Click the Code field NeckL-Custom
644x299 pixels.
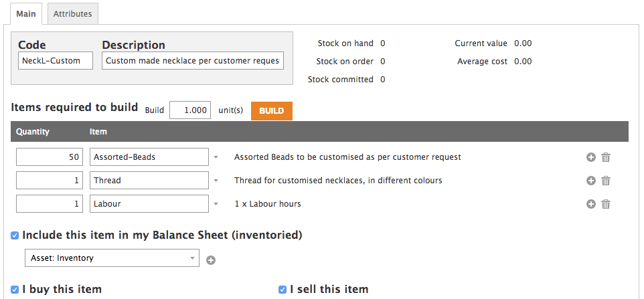(56, 61)
